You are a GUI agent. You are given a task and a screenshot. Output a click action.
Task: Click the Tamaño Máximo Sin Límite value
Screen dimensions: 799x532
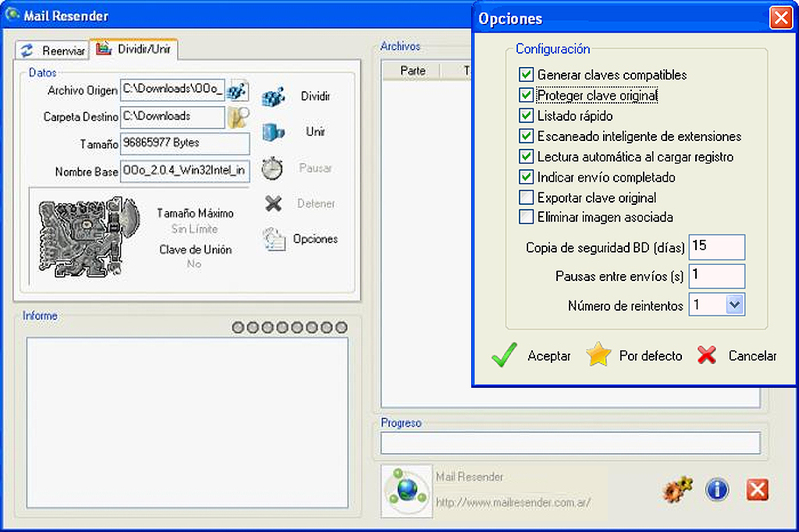(x=194, y=229)
